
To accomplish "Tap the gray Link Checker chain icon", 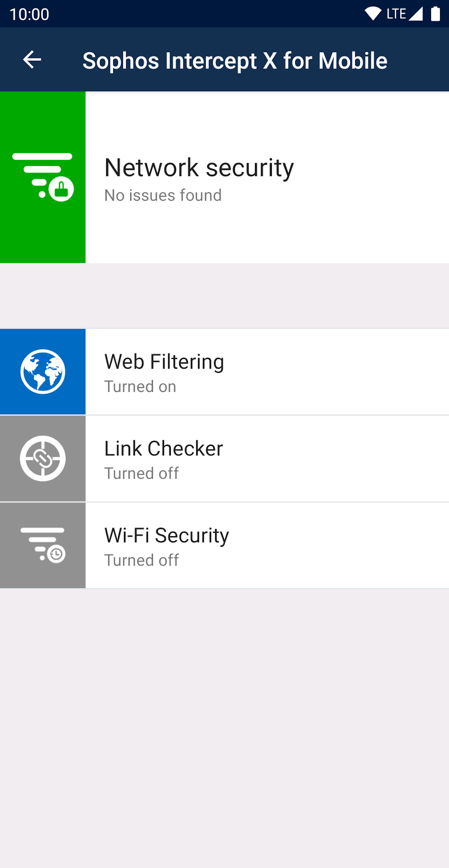I will coord(43,458).
